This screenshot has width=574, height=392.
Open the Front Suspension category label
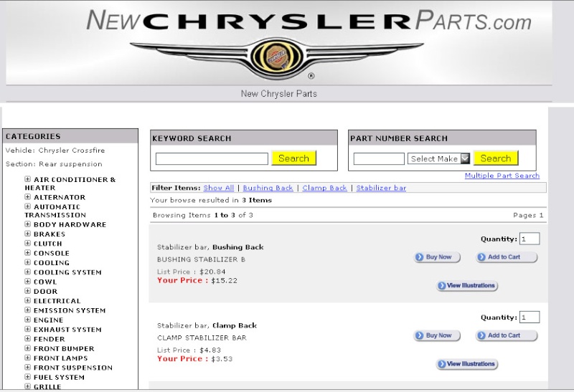73,368
